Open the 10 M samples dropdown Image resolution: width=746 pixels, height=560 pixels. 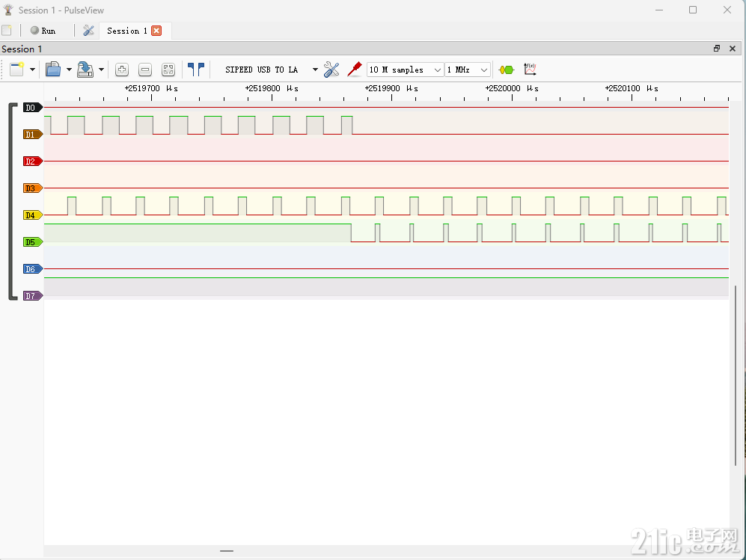(405, 70)
